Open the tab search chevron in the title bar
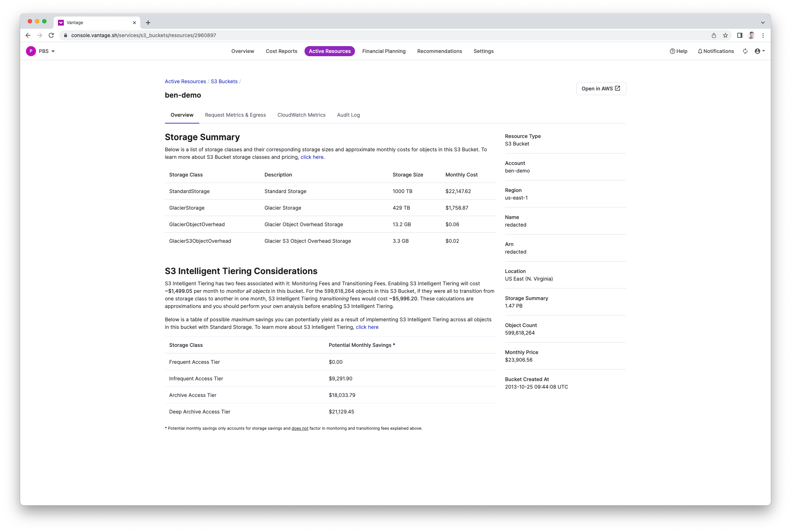 point(762,22)
